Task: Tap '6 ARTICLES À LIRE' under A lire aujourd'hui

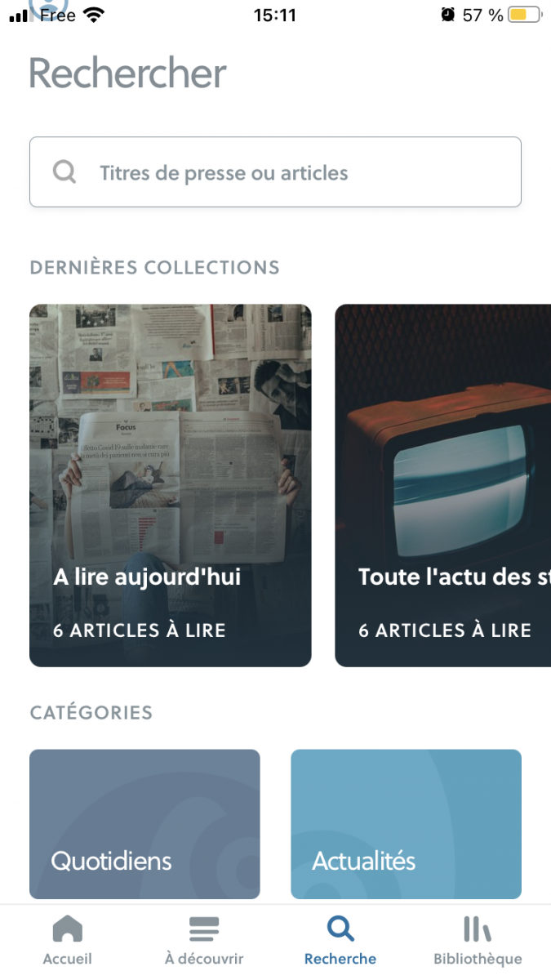Action: 140,630
